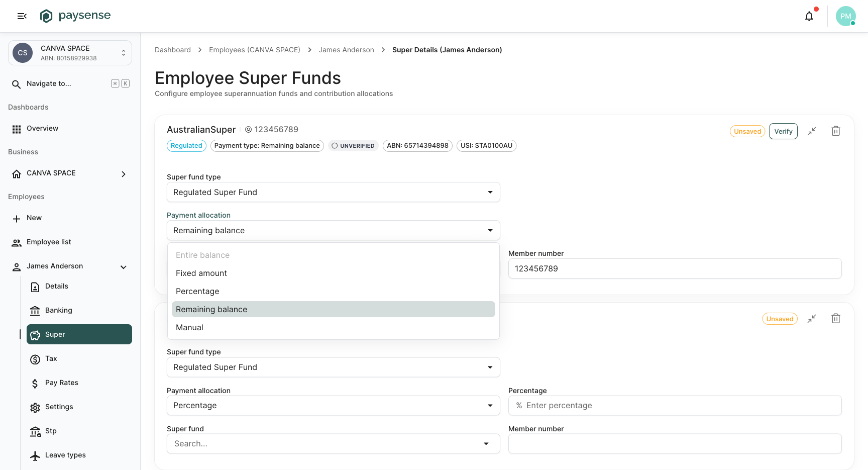The width and height of the screenshot is (868, 470).
Task: Choose Percentage in the open dropdown list
Action: 334,291
